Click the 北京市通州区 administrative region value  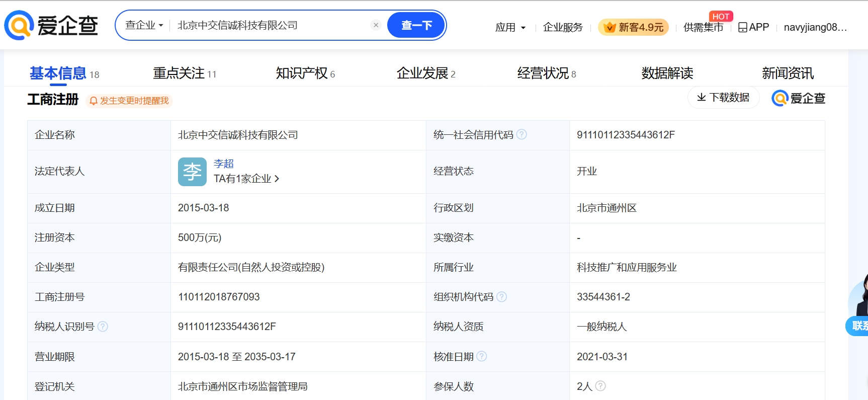pyautogui.click(x=606, y=208)
